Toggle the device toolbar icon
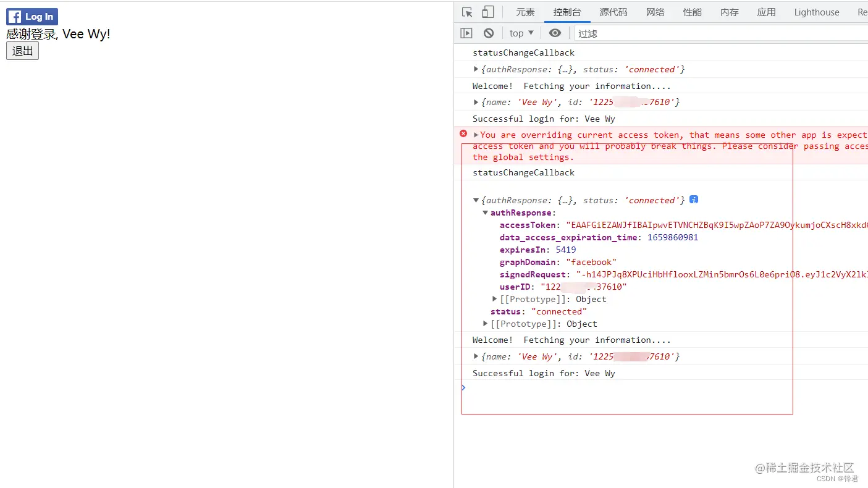Screen dimensions: 868x488 488,12
